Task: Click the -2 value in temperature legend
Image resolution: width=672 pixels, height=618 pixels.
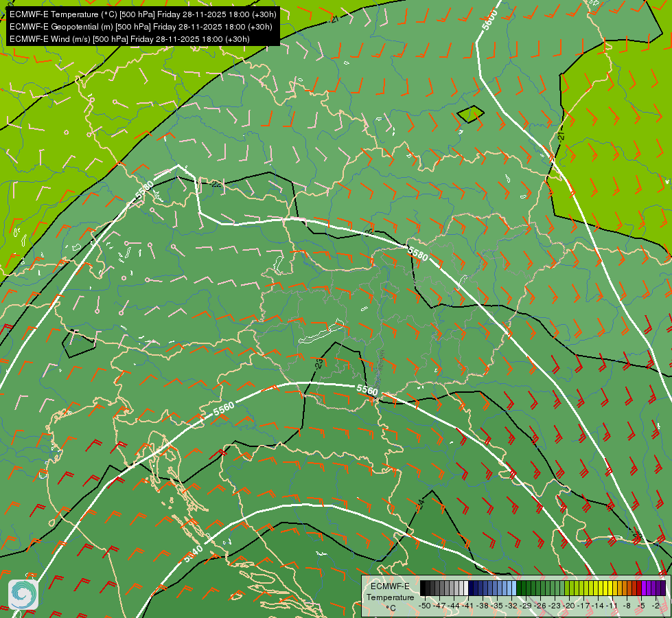Action: pyautogui.click(x=655, y=606)
